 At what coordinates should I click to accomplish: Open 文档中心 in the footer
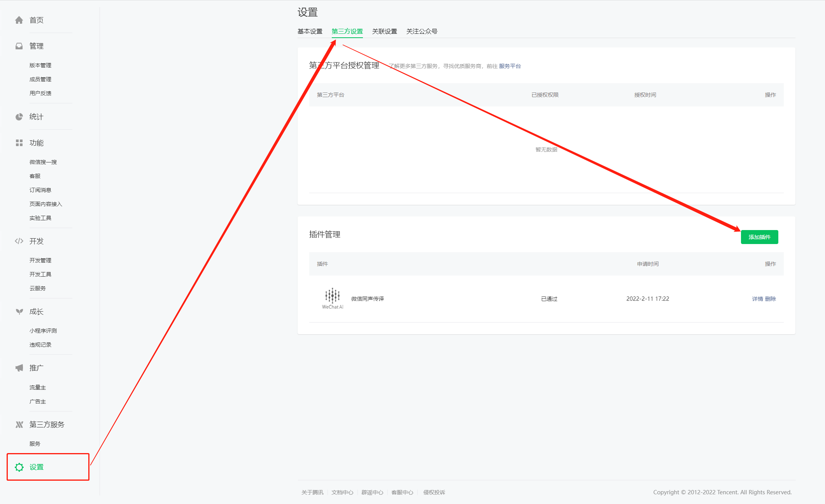pos(342,492)
